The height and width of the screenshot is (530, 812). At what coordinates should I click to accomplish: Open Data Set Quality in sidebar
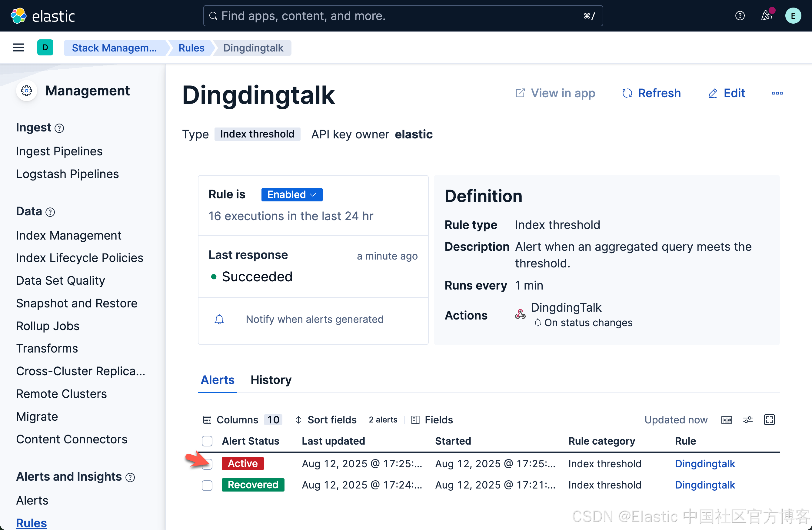tap(60, 281)
